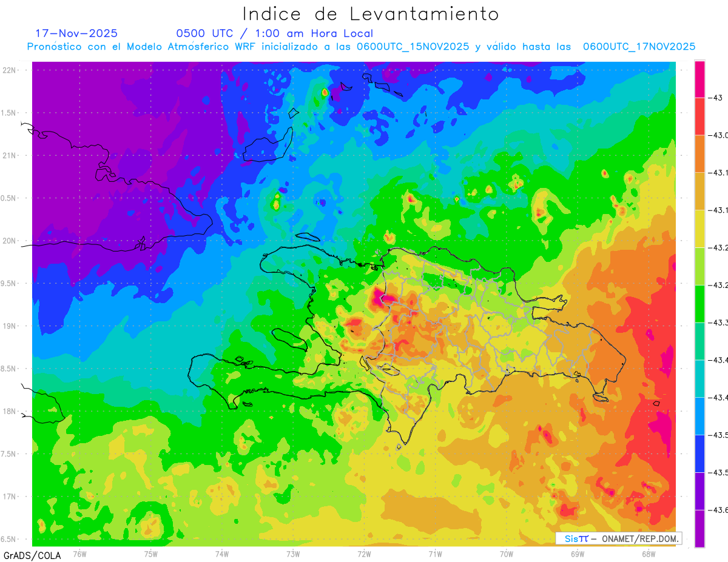728x562 pixels.
Task: Select the bright yellow color bar swatch
Action: (x=699, y=229)
